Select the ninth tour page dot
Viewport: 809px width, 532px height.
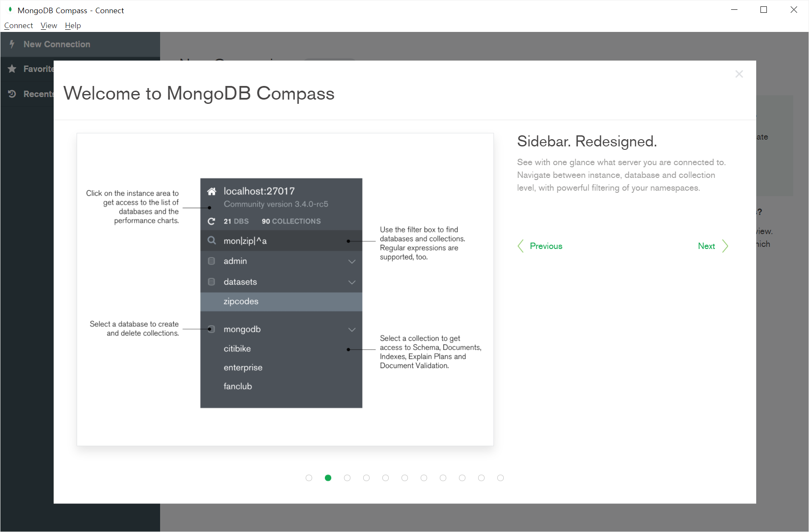(x=462, y=478)
